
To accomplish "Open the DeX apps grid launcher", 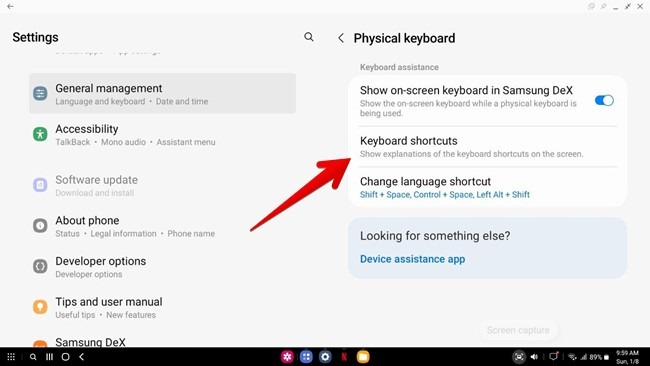I will tap(11, 357).
